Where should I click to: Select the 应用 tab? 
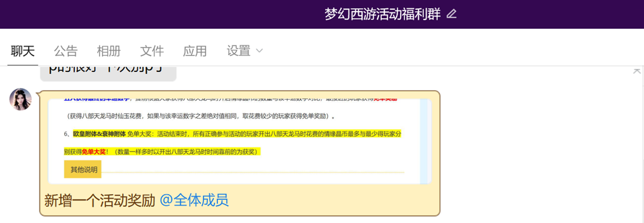tap(194, 51)
